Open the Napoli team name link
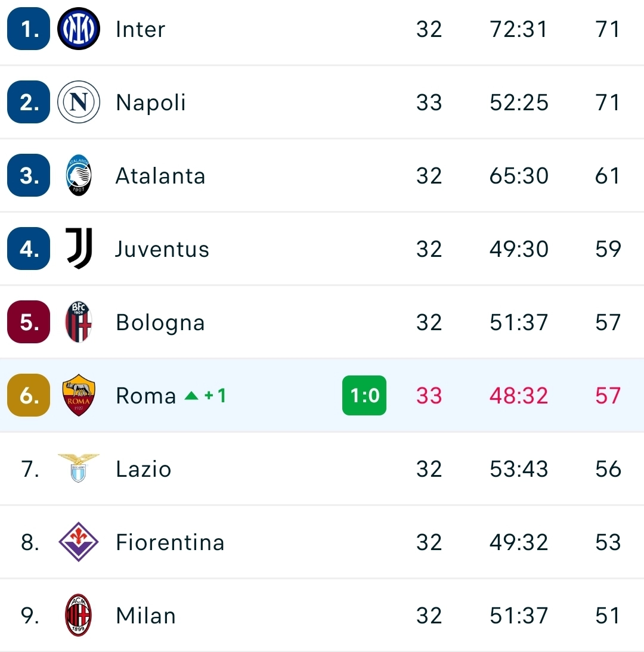Viewport: 644px width, 652px height. pos(151,103)
